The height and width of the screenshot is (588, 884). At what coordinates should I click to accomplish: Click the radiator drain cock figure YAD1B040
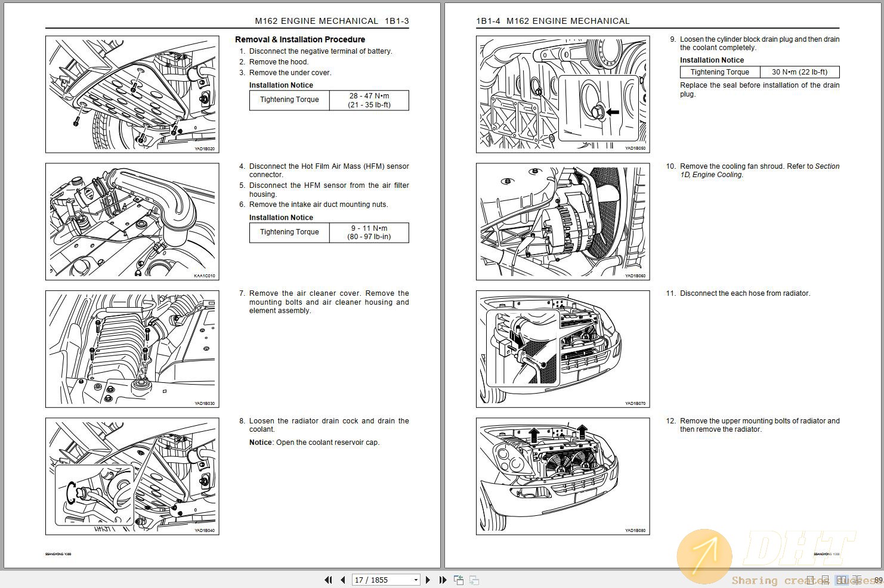[132, 476]
